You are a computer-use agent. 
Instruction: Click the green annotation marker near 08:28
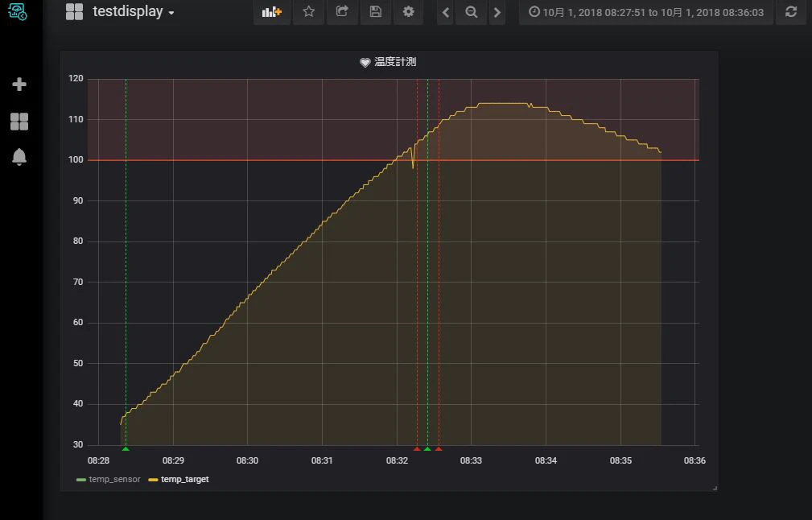126,448
